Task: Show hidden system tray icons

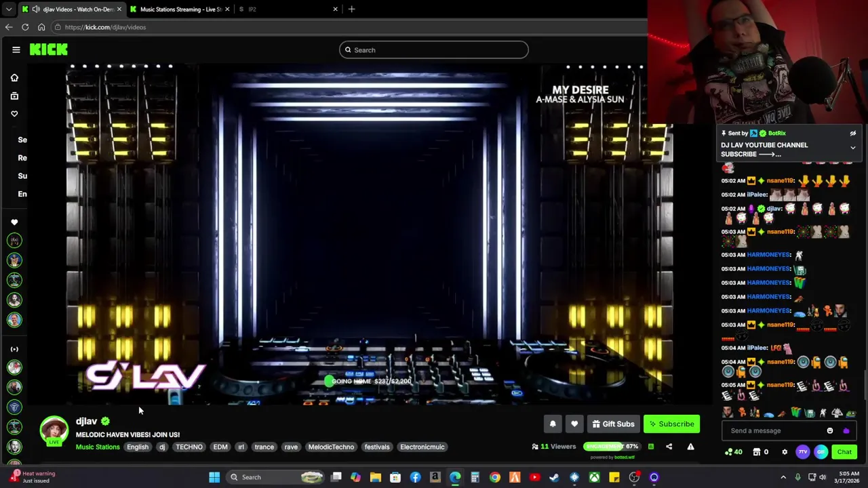Action: point(783,477)
